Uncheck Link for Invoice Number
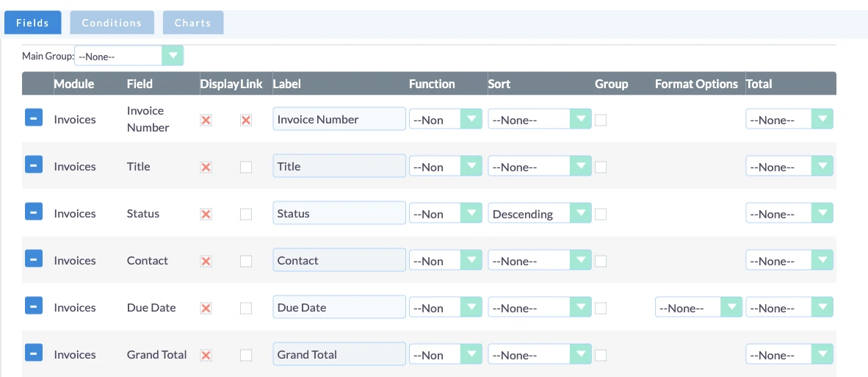Image resolution: width=868 pixels, height=377 pixels. [x=246, y=120]
